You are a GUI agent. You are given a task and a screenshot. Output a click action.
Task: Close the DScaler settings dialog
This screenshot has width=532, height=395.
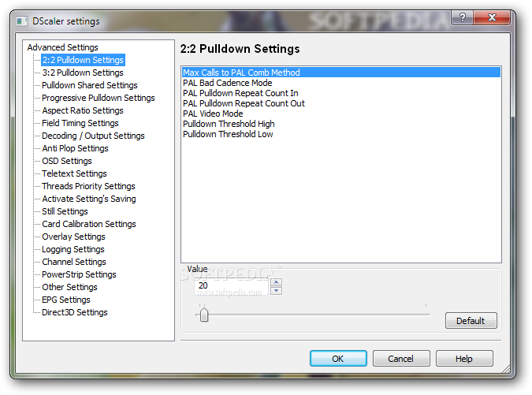click(492, 17)
